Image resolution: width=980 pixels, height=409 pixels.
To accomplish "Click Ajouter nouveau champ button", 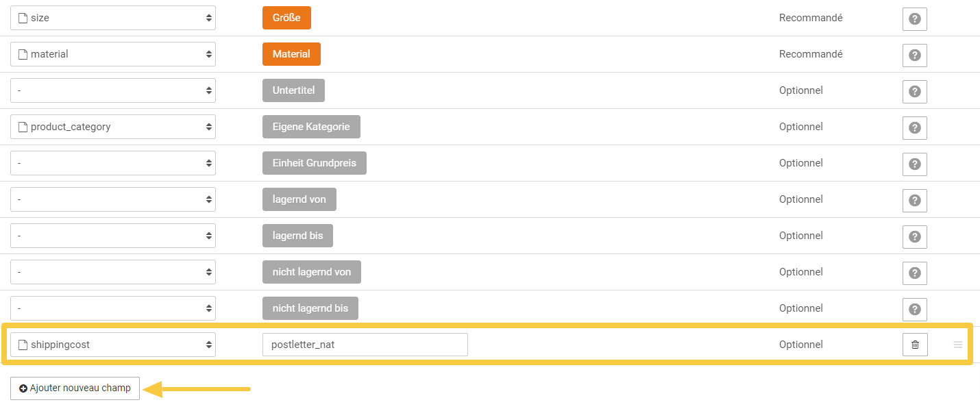I will [75, 388].
